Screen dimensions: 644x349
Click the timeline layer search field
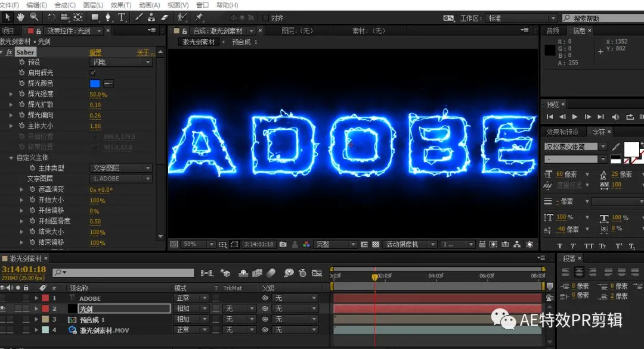(123, 273)
